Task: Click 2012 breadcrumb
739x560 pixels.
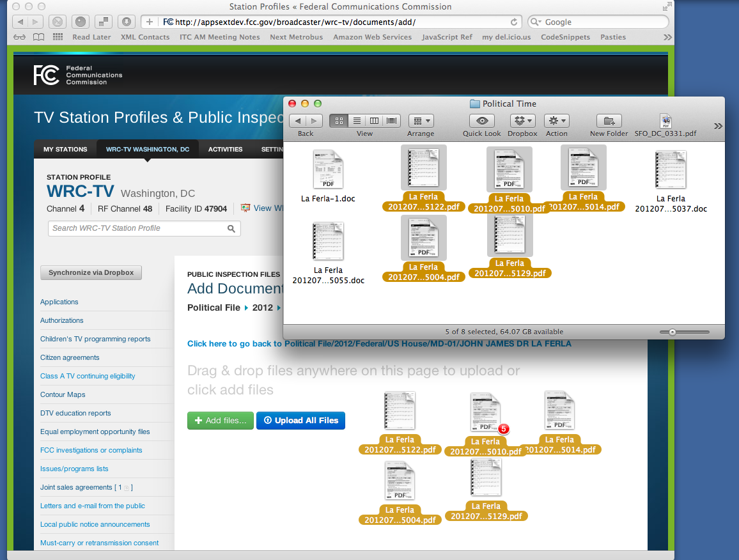Action: pos(263,307)
